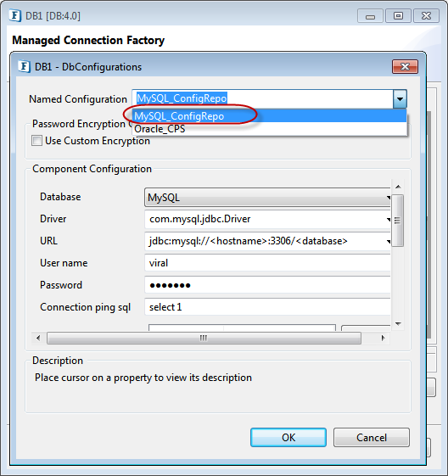Click the DbConfigurations dialog title icon
The height and width of the screenshot is (476, 448).
pos(24,66)
